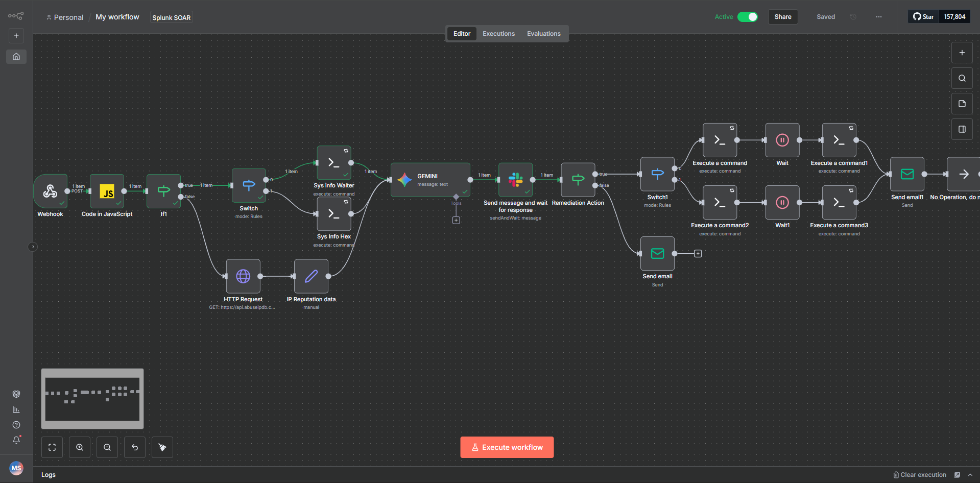Image resolution: width=980 pixels, height=483 pixels.
Task: Open the workflow options ellipsis menu
Action: pyautogui.click(x=878, y=17)
